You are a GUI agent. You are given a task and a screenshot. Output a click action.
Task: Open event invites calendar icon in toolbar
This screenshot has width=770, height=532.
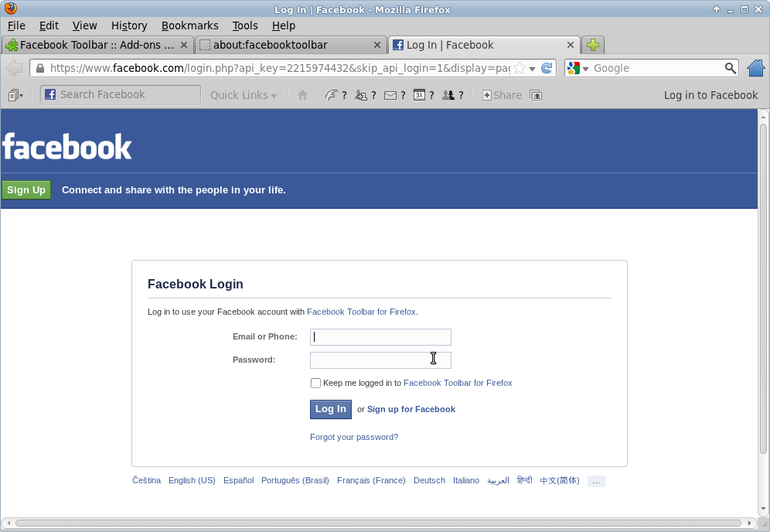click(419, 95)
